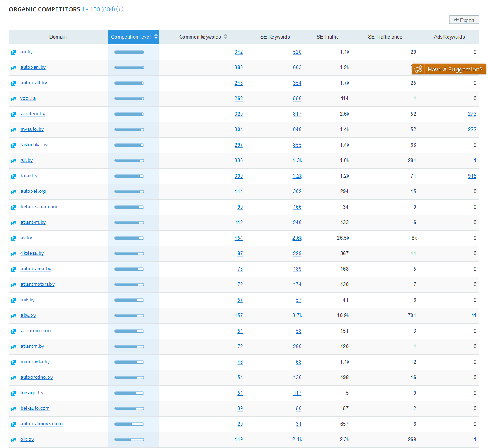View 3.7k SE keywords for abw.by

[297, 316]
